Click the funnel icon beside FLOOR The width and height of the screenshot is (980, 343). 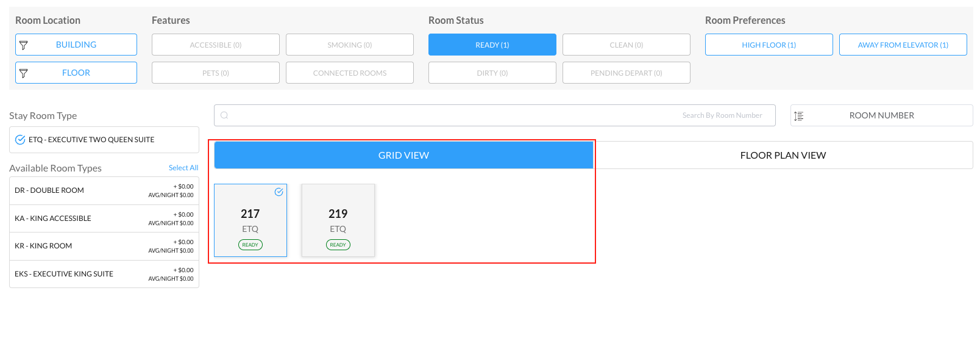(24, 73)
